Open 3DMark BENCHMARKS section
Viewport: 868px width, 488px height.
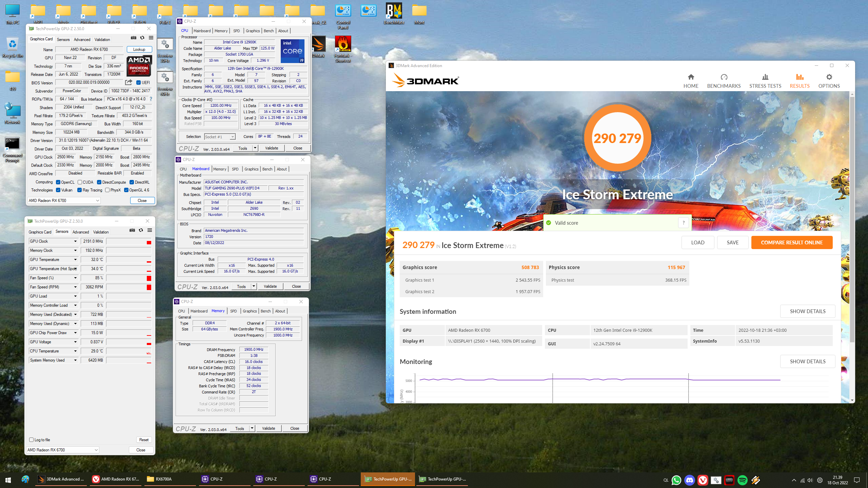click(x=724, y=81)
